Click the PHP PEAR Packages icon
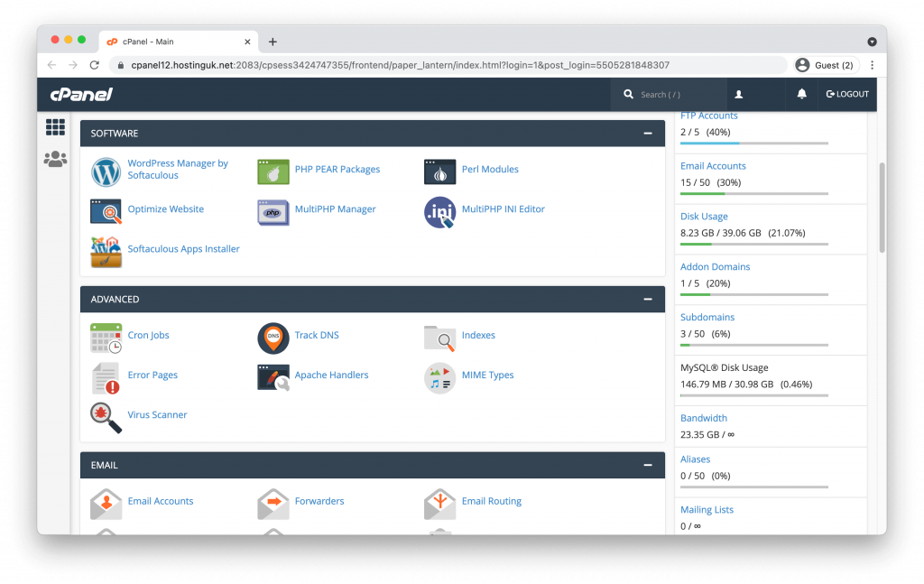Image resolution: width=924 pixels, height=584 pixels. coord(273,171)
